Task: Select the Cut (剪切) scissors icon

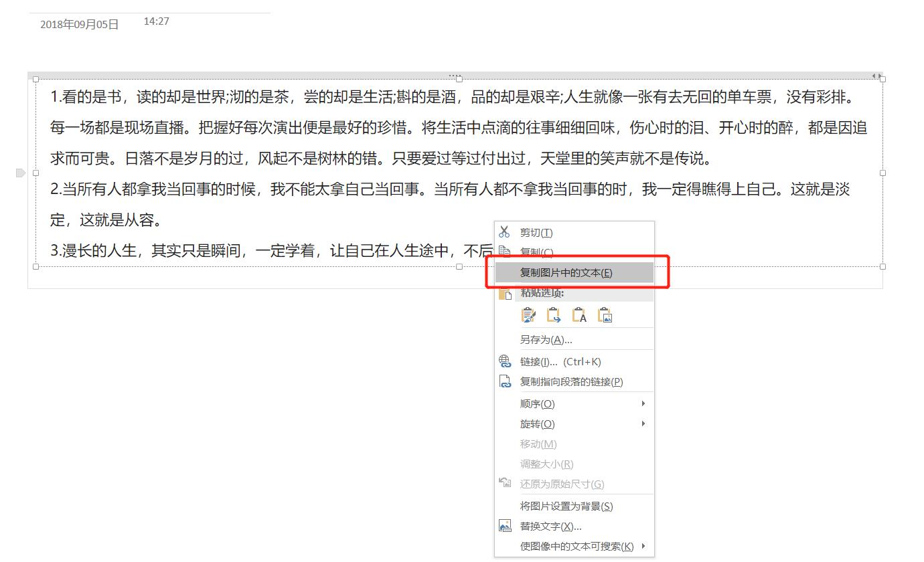Action: (505, 232)
